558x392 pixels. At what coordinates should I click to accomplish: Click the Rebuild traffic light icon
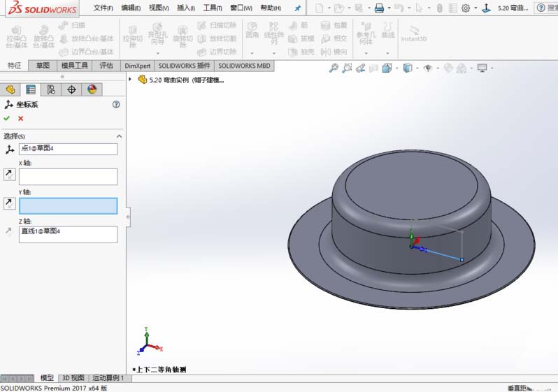click(x=440, y=8)
